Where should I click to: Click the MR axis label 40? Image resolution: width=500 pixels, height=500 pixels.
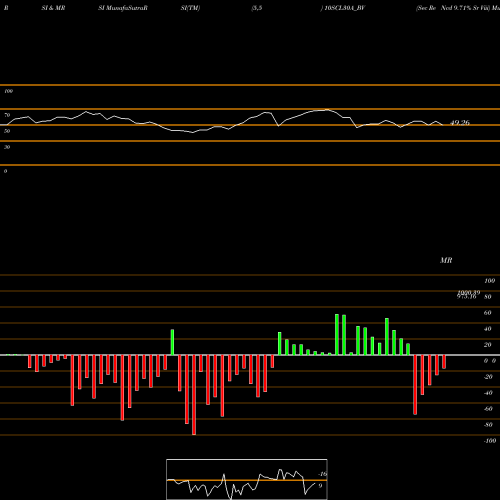pyautogui.click(x=488, y=329)
